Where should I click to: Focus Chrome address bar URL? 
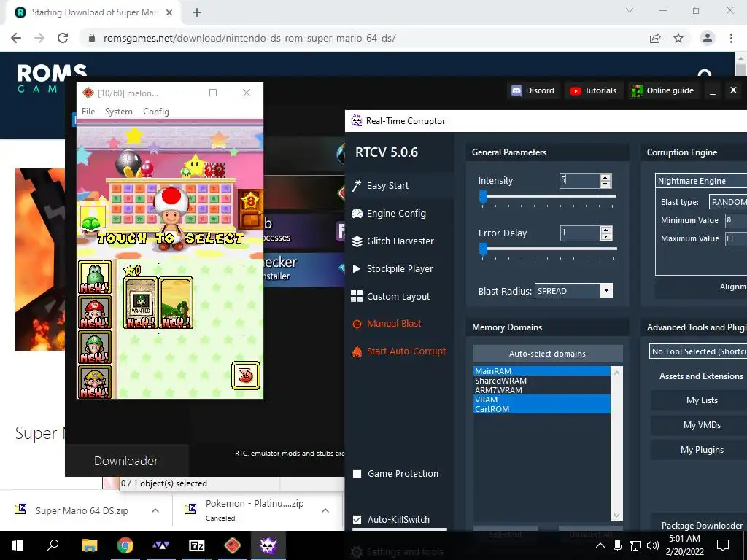point(249,38)
